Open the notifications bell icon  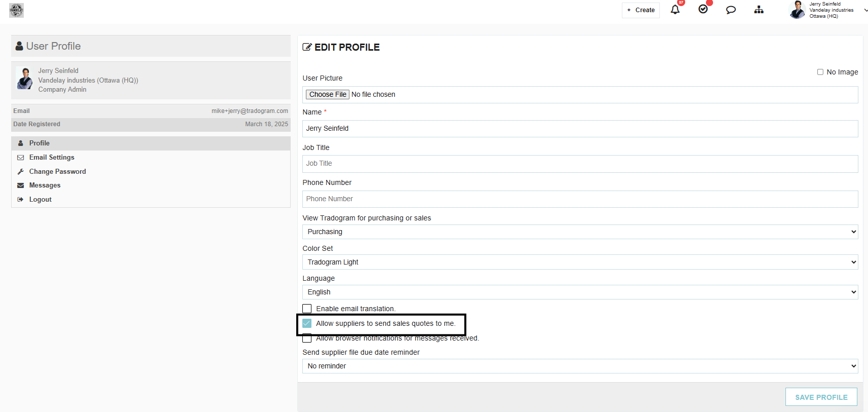[x=675, y=10]
